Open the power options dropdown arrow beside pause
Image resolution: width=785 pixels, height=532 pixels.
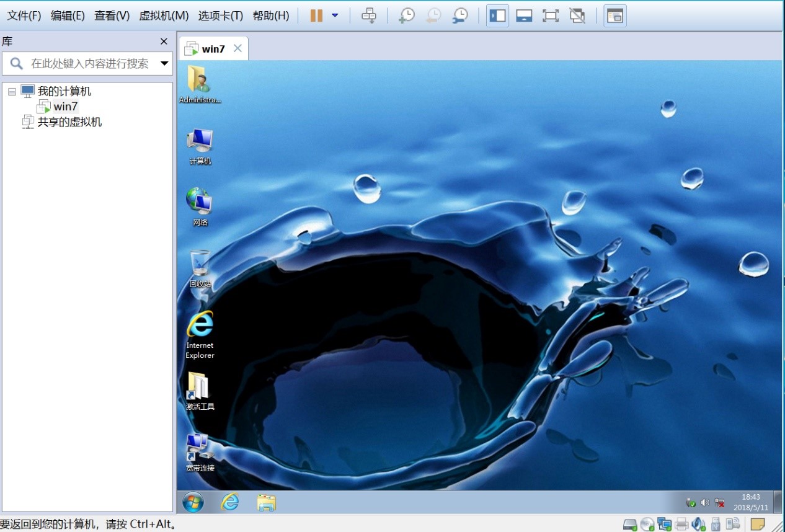click(335, 16)
